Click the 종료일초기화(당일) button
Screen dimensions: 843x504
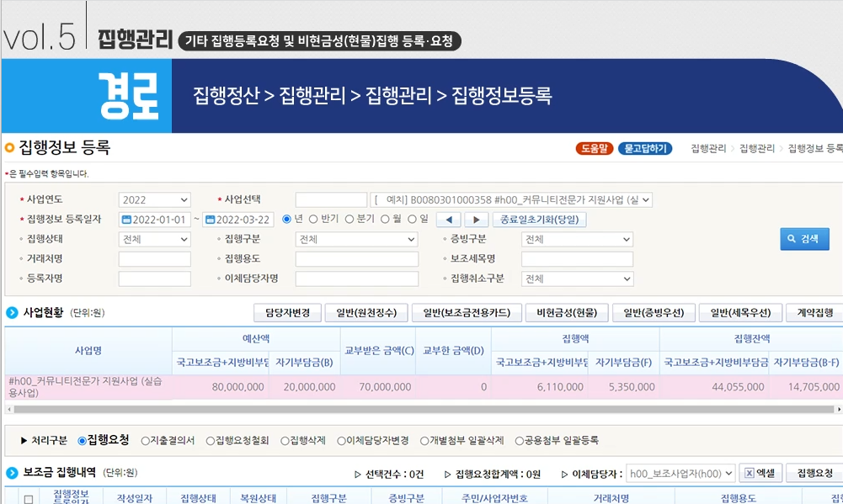[x=539, y=220]
